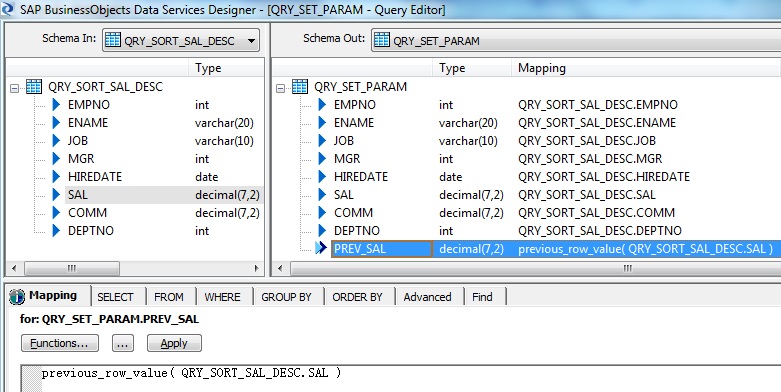Click the column arrow icon beside input COMM
This screenshot has width=781, height=392.
[56, 212]
